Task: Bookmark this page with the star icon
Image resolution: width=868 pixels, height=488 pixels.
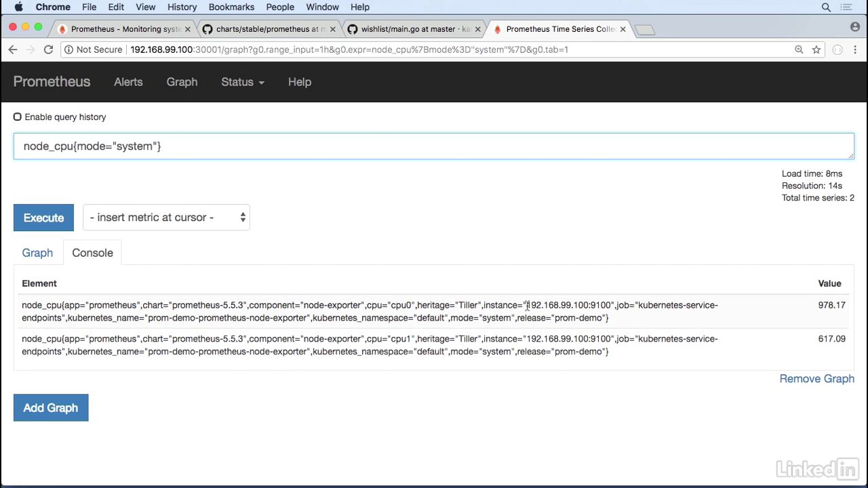Action: [816, 49]
